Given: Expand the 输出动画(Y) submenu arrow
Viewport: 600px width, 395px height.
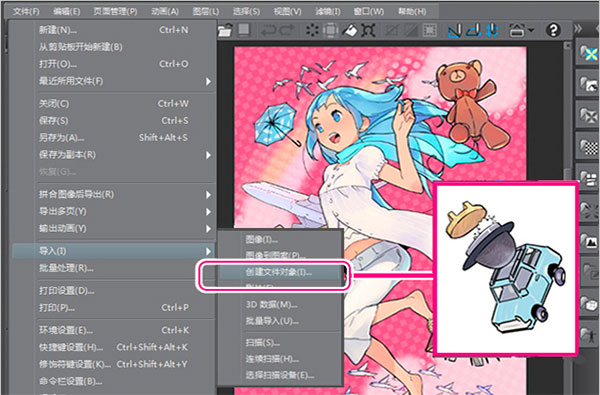Looking at the screenshot, I should [209, 229].
